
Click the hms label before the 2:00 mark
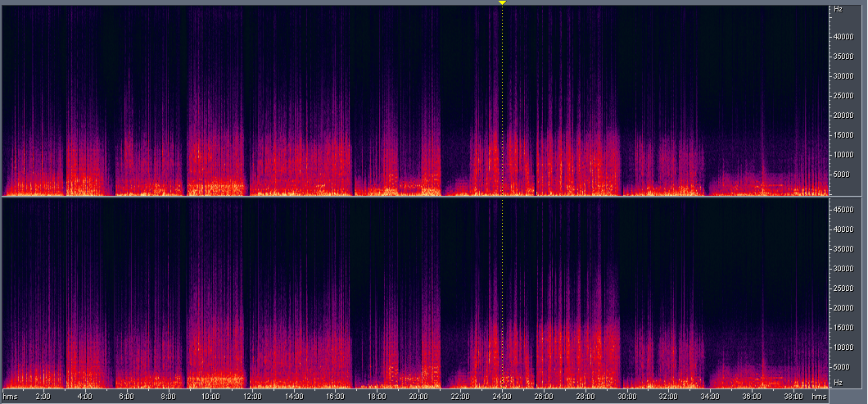[x=9, y=397]
